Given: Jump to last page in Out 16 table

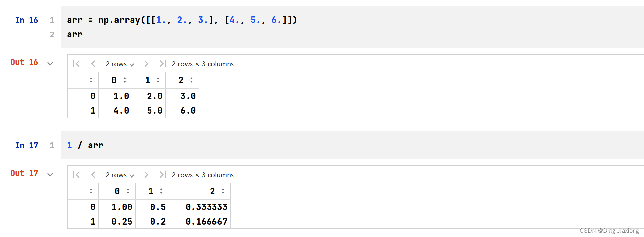Looking at the screenshot, I should (x=163, y=64).
